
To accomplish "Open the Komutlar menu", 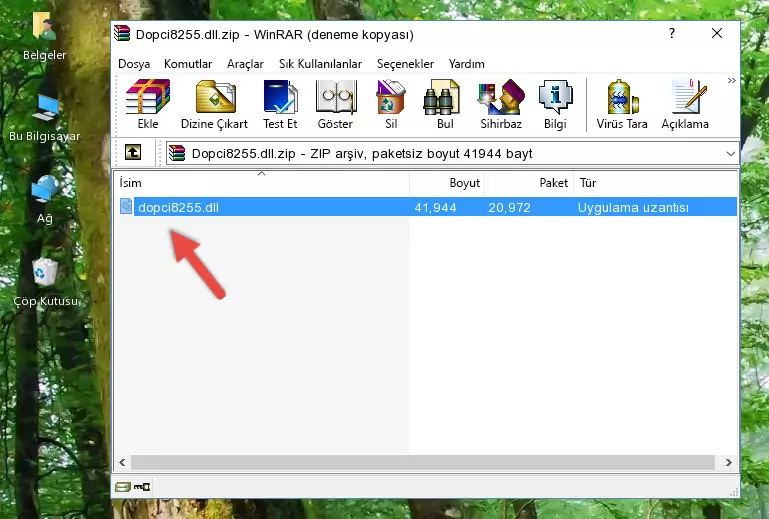I will 188,64.
